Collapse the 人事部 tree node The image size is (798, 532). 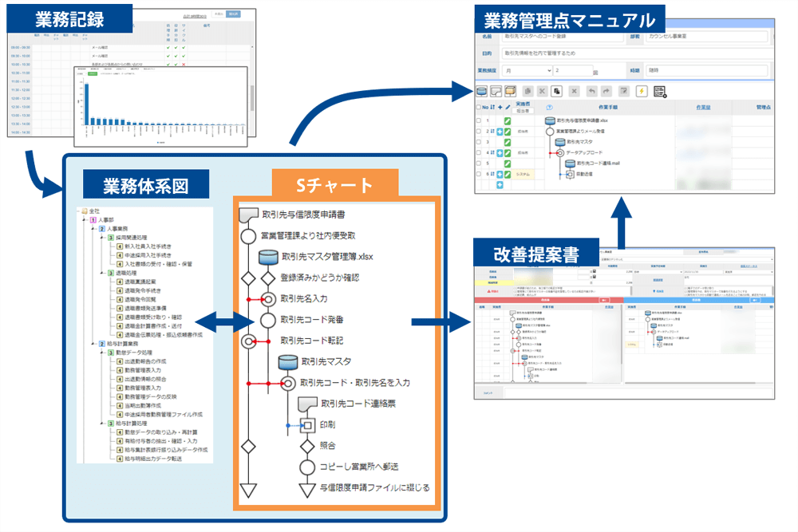(x=85, y=219)
